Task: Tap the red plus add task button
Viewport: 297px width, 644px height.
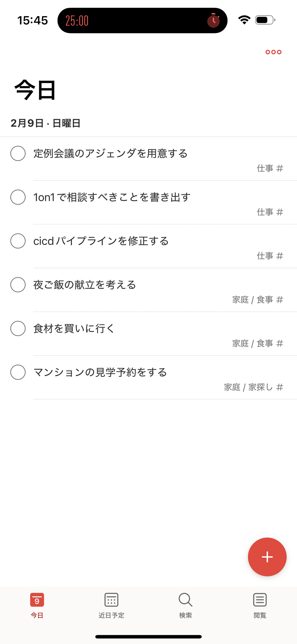Action: [x=267, y=557]
